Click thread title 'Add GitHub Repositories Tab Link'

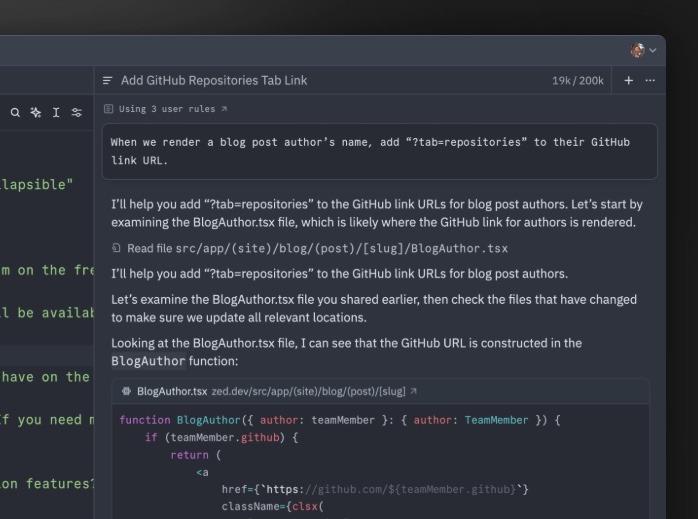coord(214,81)
